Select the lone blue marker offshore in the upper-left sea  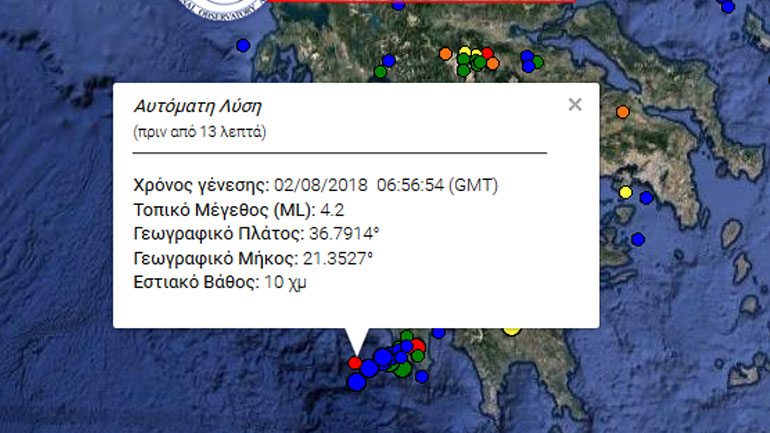(x=243, y=46)
